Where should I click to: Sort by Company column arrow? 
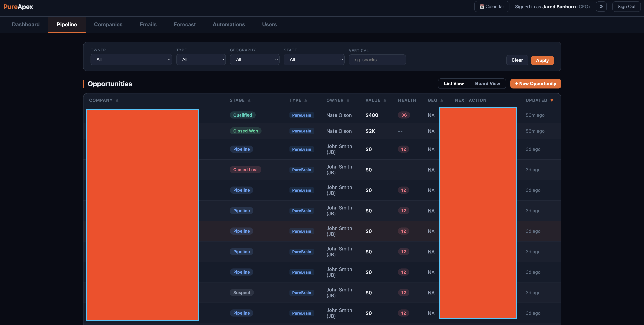[x=117, y=100]
